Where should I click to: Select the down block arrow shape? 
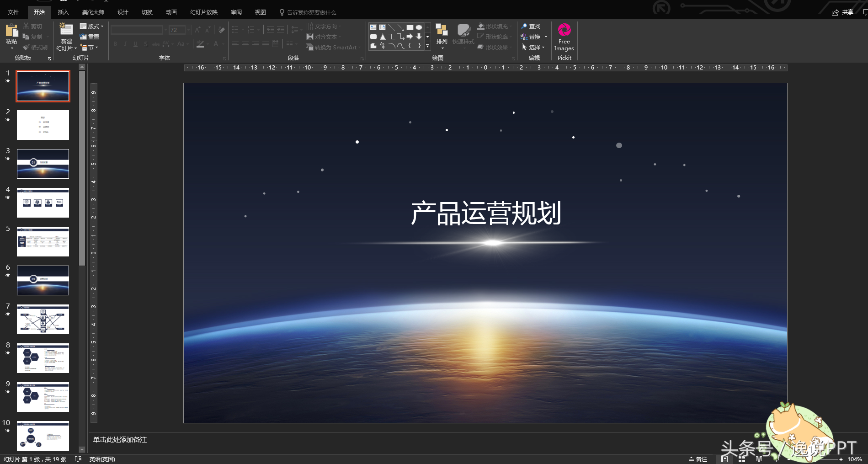click(419, 37)
